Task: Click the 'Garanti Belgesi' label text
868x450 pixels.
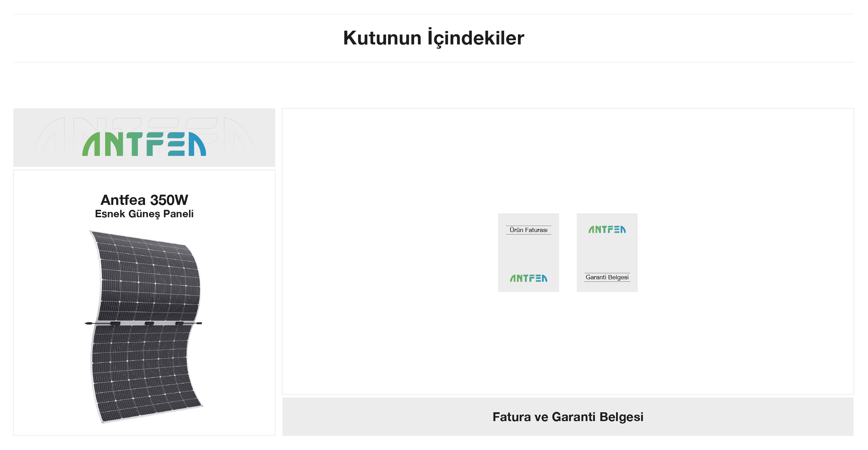Action: coord(607,277)
